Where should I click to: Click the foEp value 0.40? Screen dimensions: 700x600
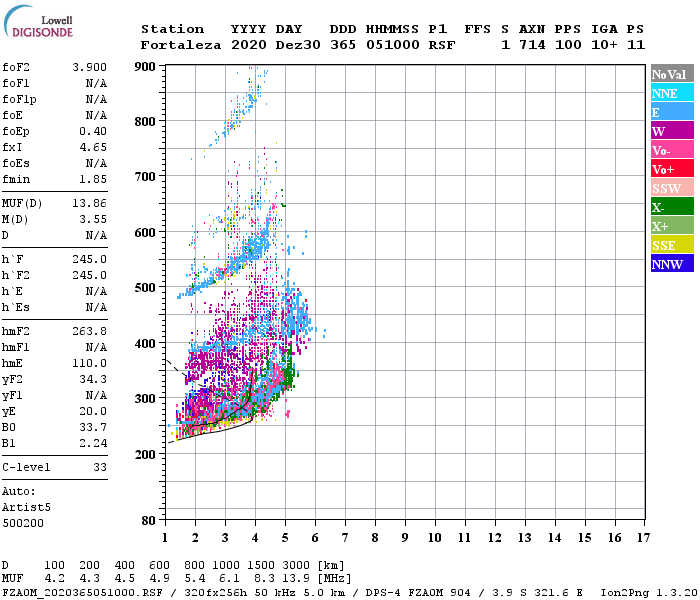pyautogui.click(x=93, y=131)
